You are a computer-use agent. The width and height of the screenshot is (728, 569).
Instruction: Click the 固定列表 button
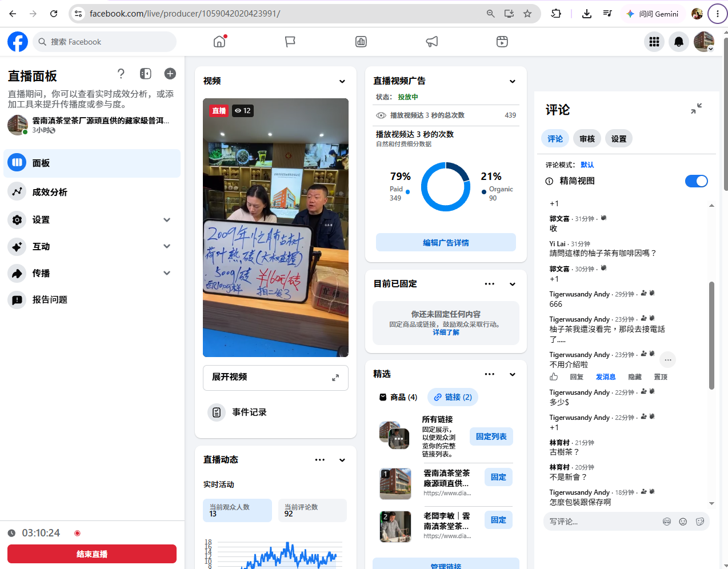tap(491, 436)
